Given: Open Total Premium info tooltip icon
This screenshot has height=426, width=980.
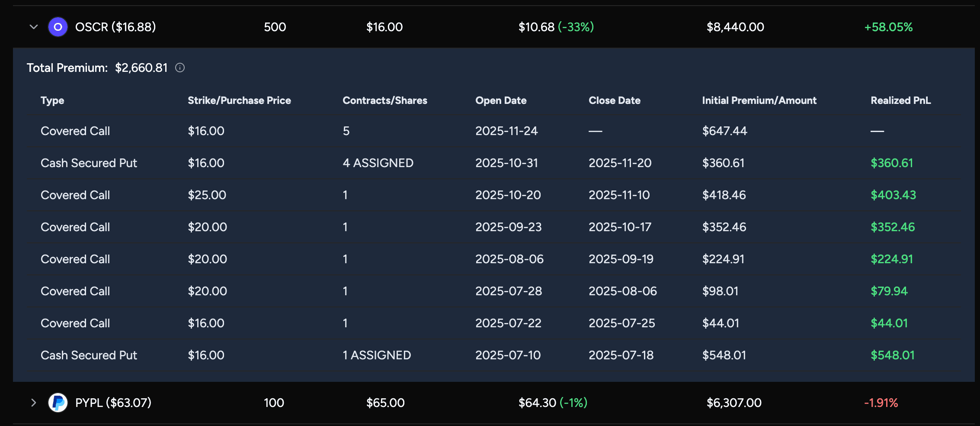Looking at the screenshot, I should pyautogui.click(x=180, y=68).
